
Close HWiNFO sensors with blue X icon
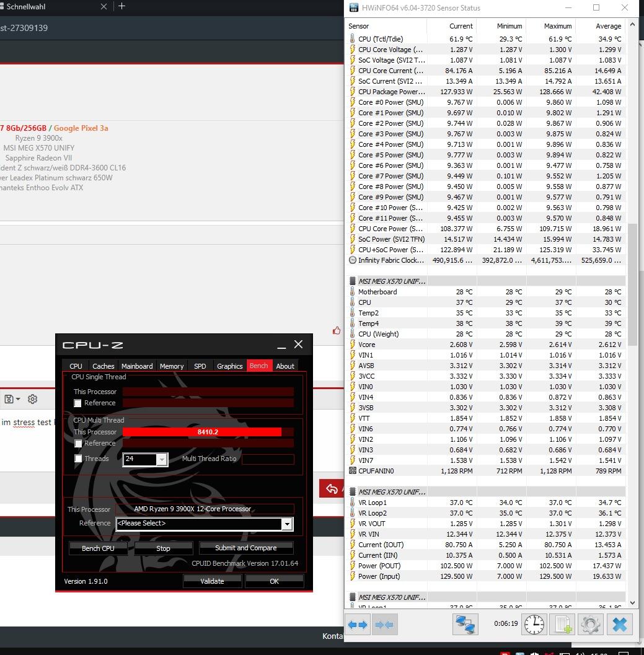[x=619, y=625]
